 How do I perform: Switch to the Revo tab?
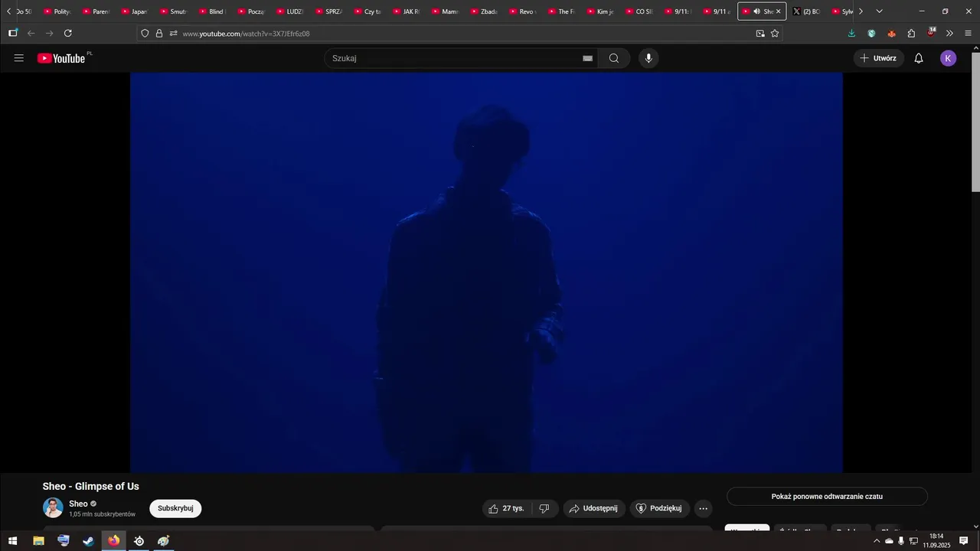point(522,11)
